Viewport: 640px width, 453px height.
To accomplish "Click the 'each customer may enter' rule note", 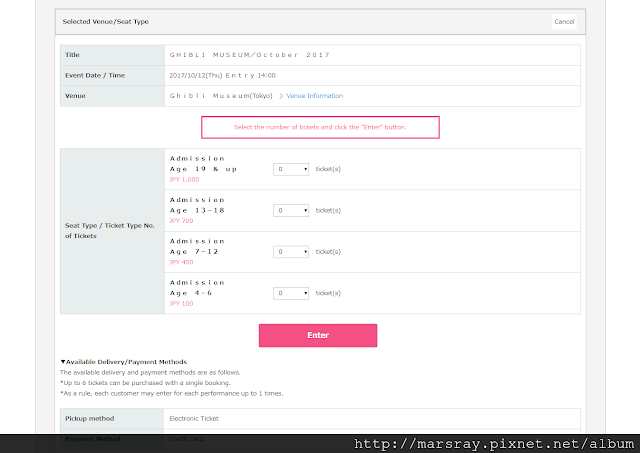I will click(171, 393).
